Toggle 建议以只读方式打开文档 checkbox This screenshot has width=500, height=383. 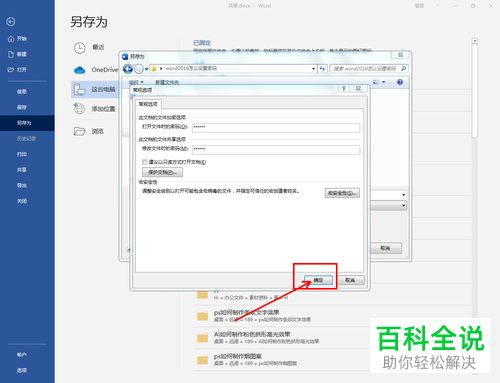click(x=145, y=162)
